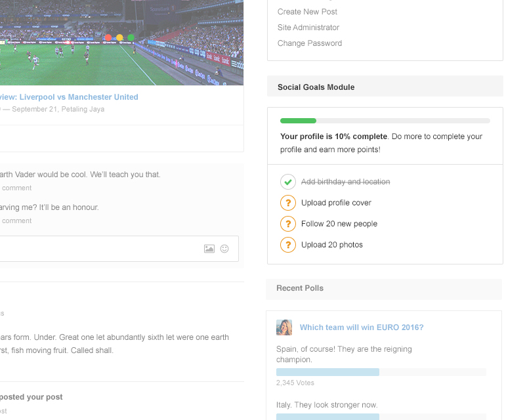Image resolution: width=525 pixels, height=420 pixels.
Task: Click question mark icon beside Follow 20 new people
Action: tap(287, 224)
